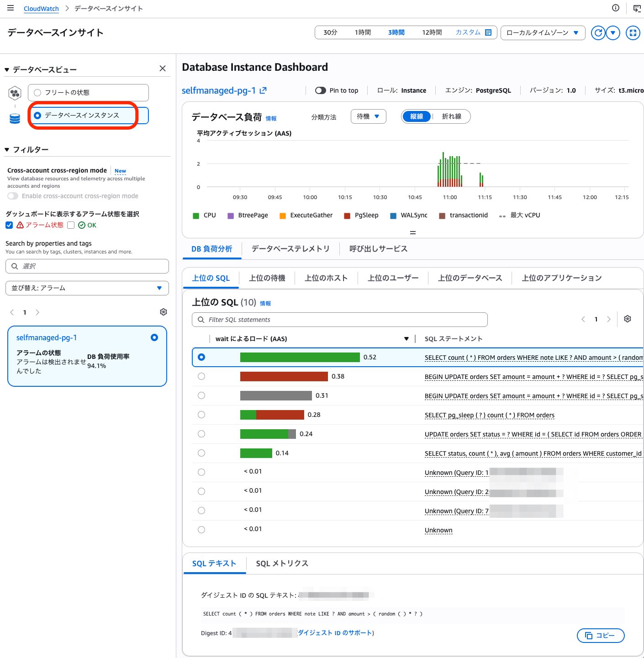Enable cross-account cross-region mode toggle

[x=13, y=196]
